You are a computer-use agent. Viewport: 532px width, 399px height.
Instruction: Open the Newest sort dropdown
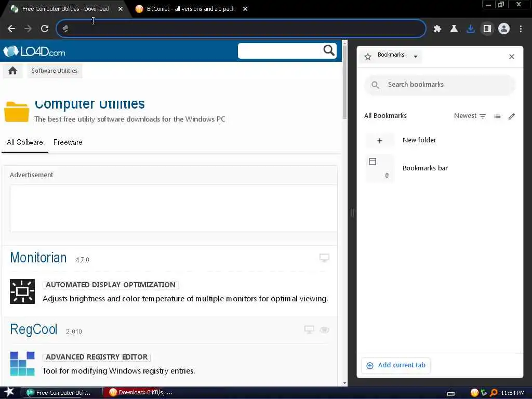(470, 116)
